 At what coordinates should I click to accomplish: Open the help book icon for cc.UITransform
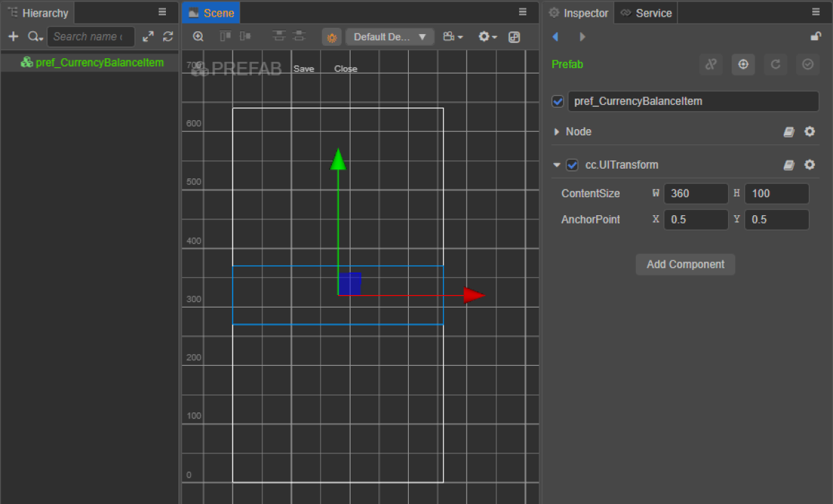[x=789, y=165]
